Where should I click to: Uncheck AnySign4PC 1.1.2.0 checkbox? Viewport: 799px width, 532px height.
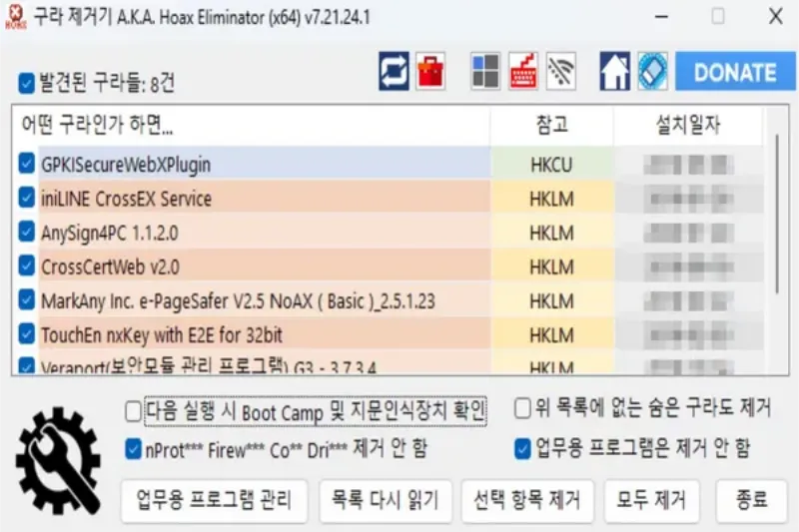tap(27, 232)
